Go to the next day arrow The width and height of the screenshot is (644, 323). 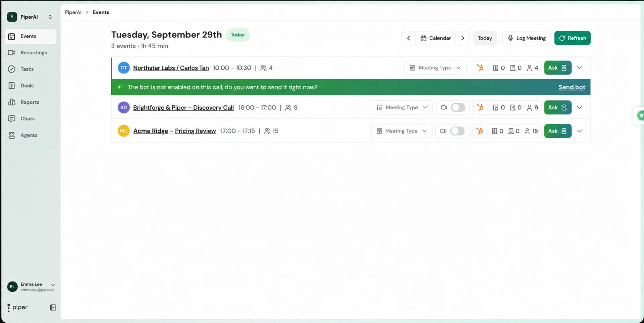(x=463, y=38)
